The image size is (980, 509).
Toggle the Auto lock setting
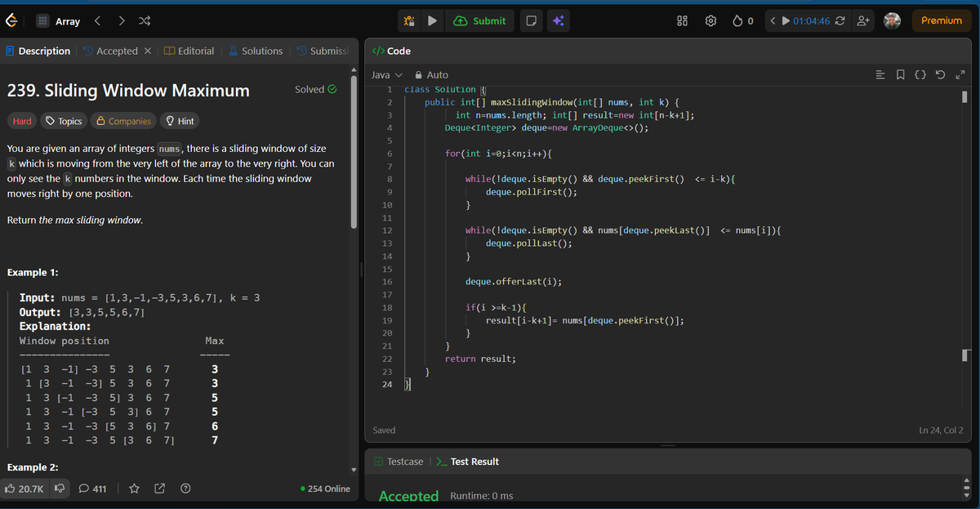click(432, 75)
